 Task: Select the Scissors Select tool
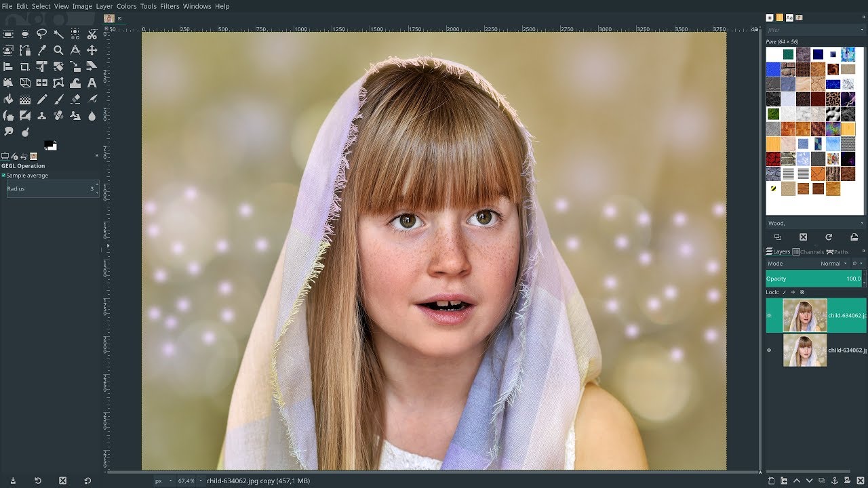(92, 34)
